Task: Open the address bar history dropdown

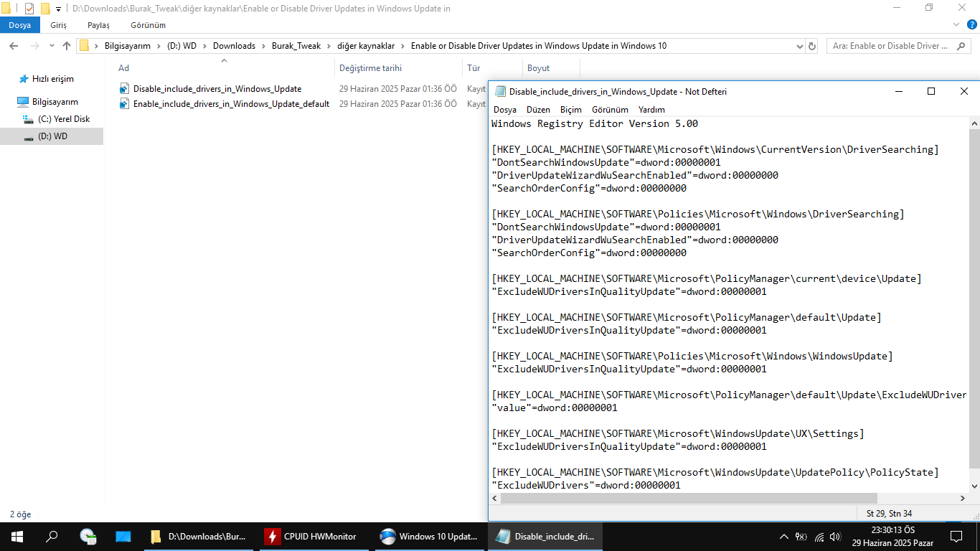Action: pos(800,46)
